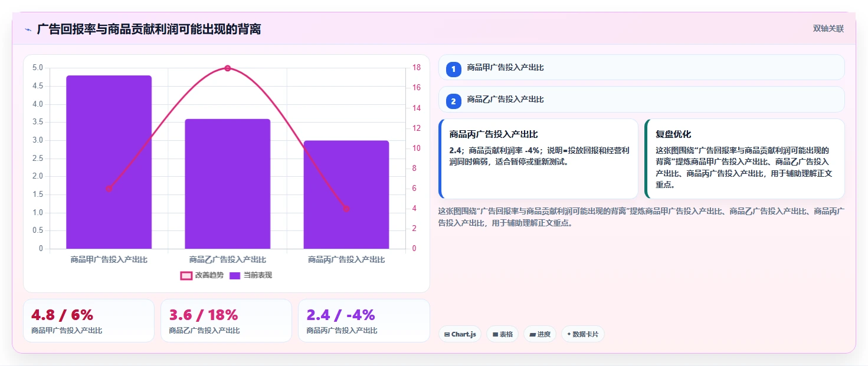Screen dimensions: 868x366
Task: Click the 2.4 / -4% stat card
Action: pos(364,321)
